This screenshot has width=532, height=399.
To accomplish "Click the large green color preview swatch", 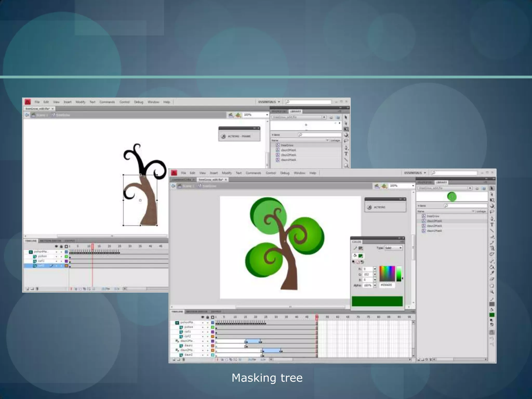I will [x=377, y=301].
